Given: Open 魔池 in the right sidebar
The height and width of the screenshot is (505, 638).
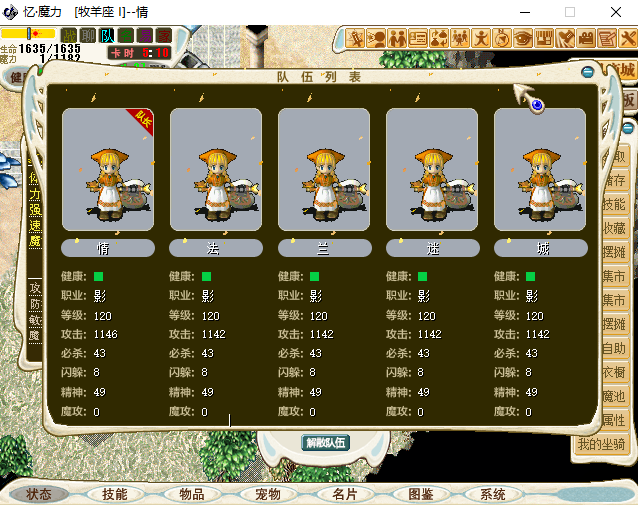Looking at the screenshot, I should 614,397.
